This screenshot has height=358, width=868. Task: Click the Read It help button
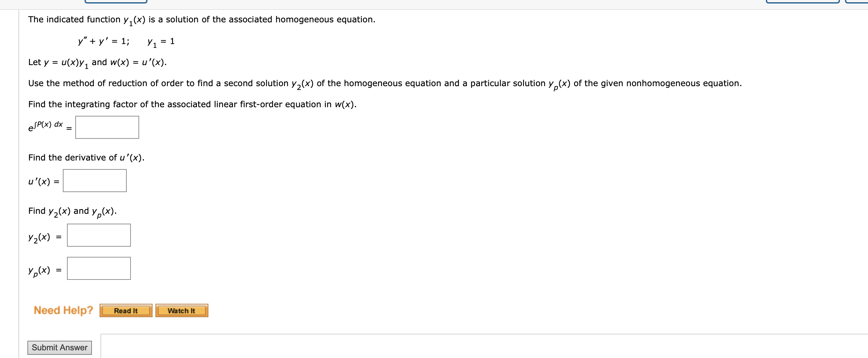tap(125, 310)
